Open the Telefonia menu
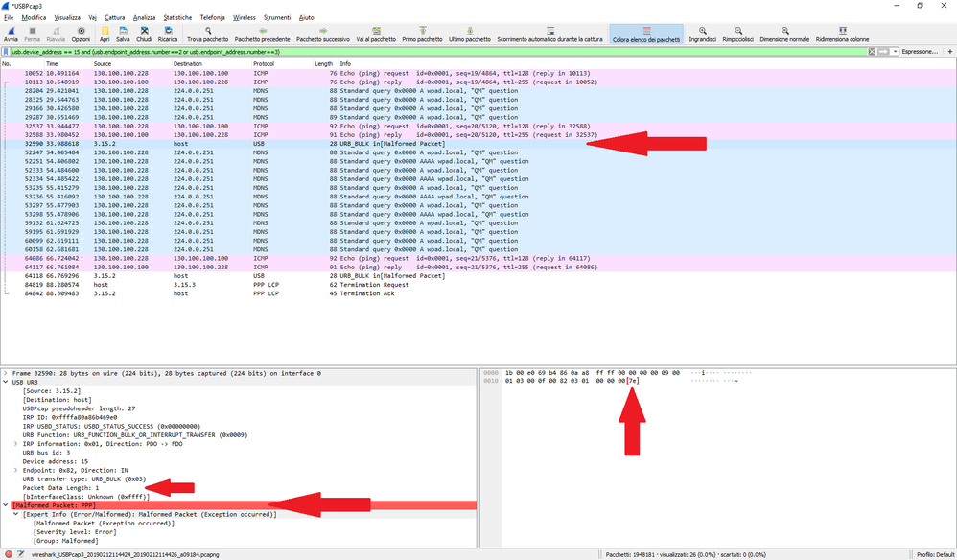Image resolution: width=957 pixels, height=560 pixels. pyautogui.click(x=212, y=17)
